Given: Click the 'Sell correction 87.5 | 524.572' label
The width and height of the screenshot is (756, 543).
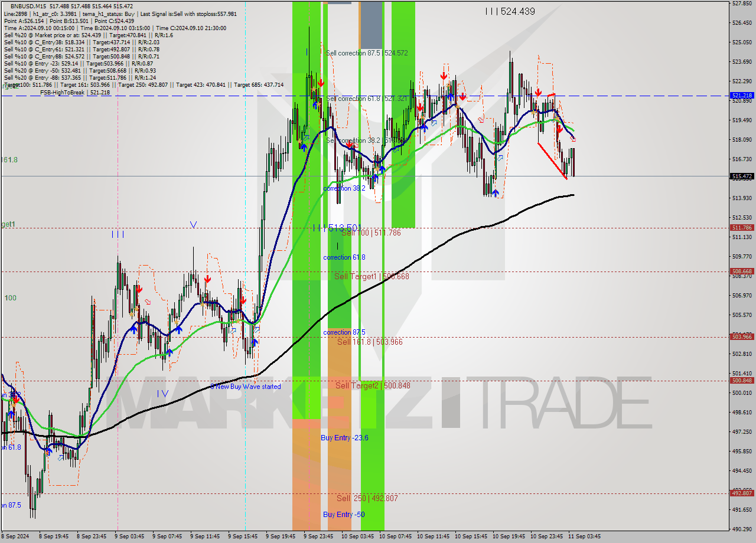Looking at the screenshot, I should (367, 53).
